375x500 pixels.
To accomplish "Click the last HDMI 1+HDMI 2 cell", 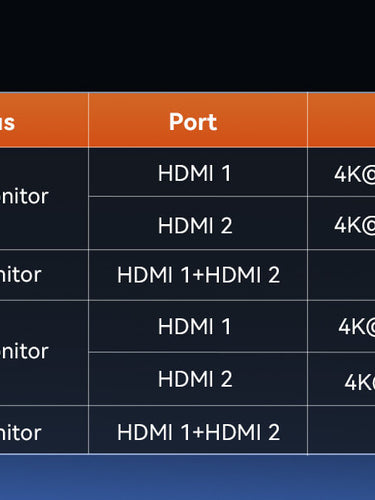I will [198, 430].
